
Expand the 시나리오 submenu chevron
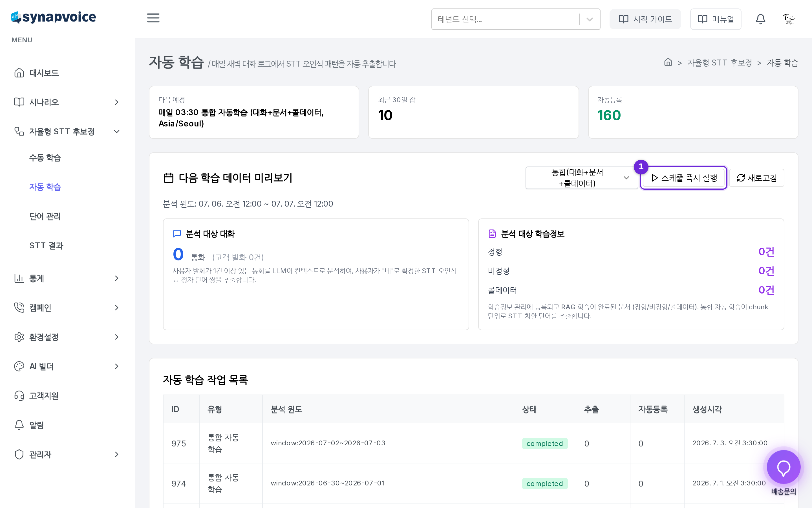tap(116, 102)
